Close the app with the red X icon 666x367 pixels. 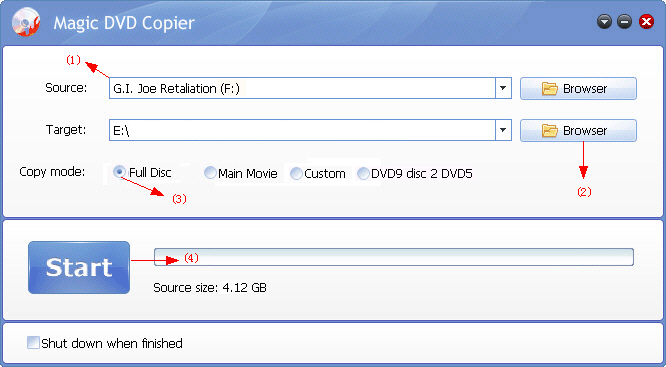click(646, 22)
